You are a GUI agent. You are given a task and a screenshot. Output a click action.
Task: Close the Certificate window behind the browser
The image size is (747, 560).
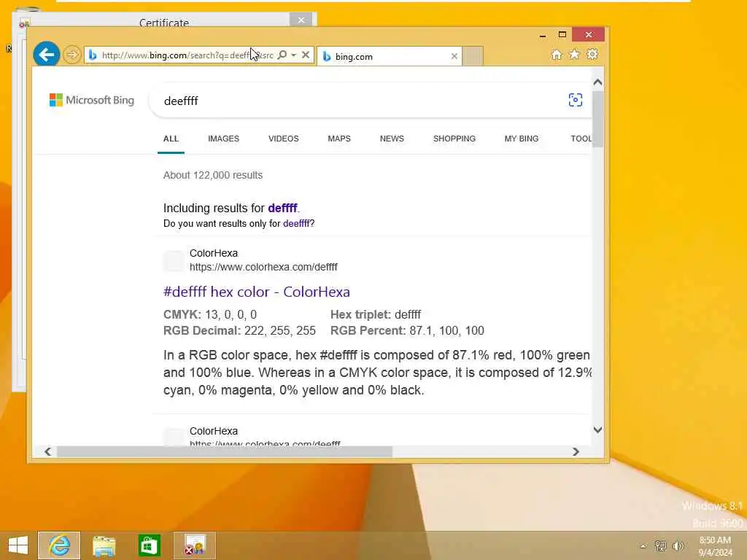(x=301, y=20)
